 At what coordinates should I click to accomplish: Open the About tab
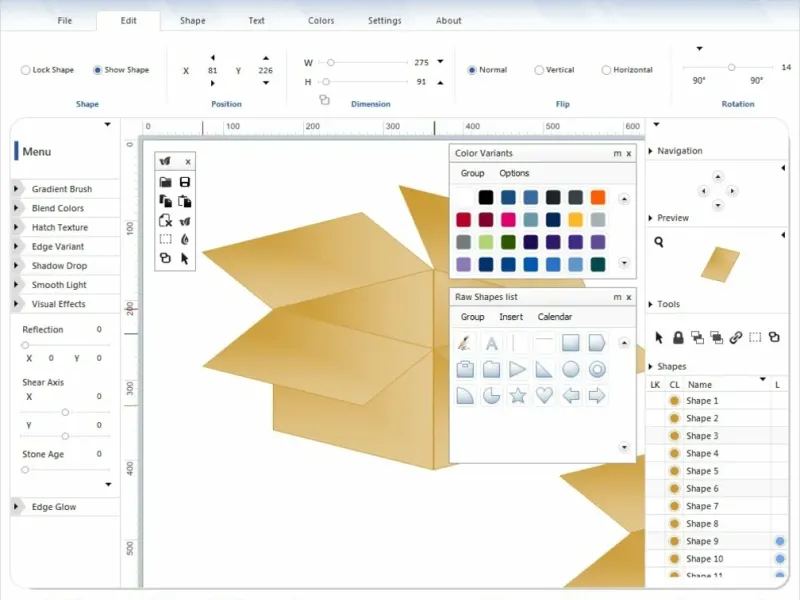click(448, 21)
